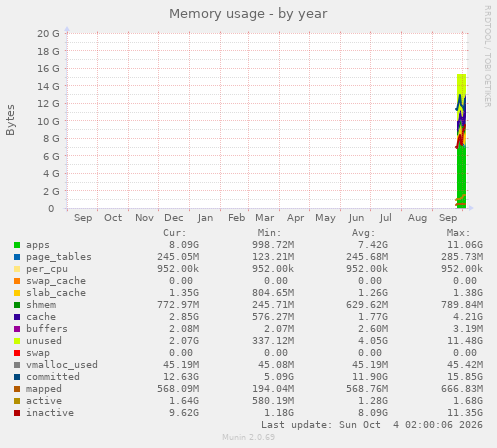Click unused average value 4.05G
497x448 pixels.
coord(373,341)
